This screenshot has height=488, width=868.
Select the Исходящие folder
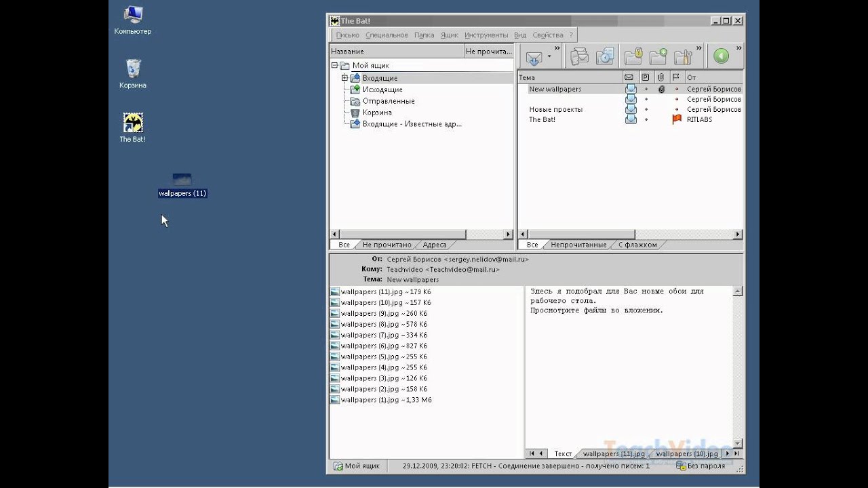tap(382, 89)
